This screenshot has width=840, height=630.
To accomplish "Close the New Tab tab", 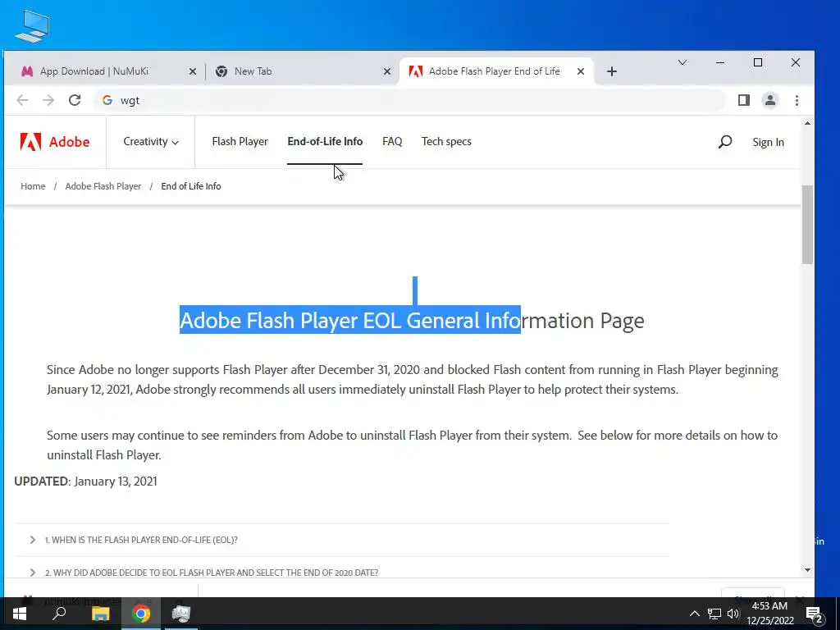I will [x=387, y=71].
